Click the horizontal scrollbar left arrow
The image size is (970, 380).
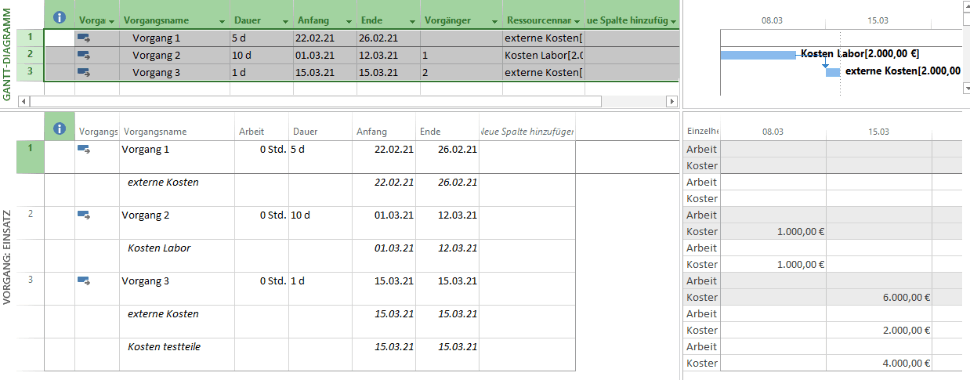[24, 101]
